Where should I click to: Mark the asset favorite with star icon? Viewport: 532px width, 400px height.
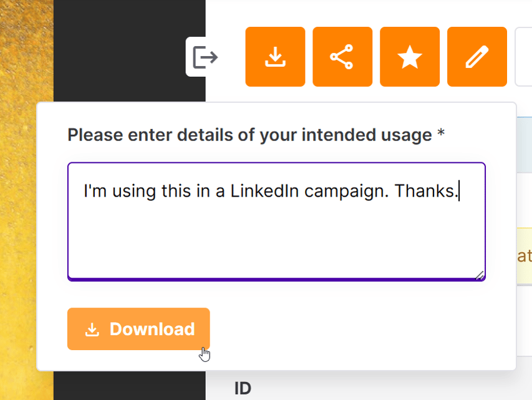(x=409, y=57)
